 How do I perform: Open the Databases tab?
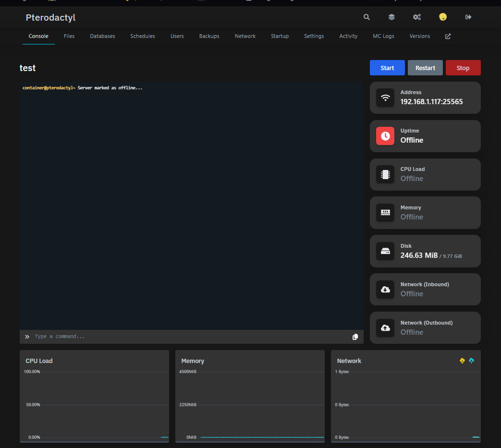point(102,36)
